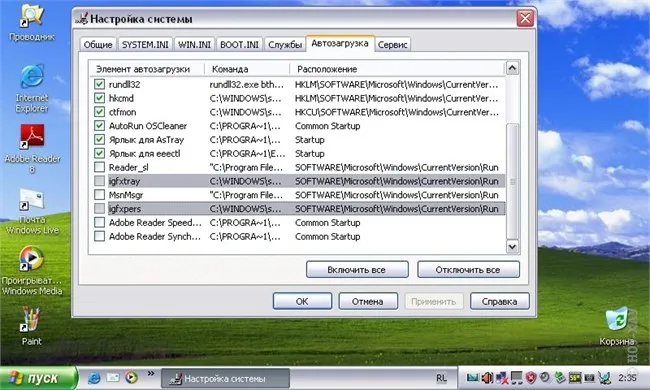This screenshot has width=650, height=390.
Task: Launch Internet Explorer from the desktop
Action: coord(32,88)
